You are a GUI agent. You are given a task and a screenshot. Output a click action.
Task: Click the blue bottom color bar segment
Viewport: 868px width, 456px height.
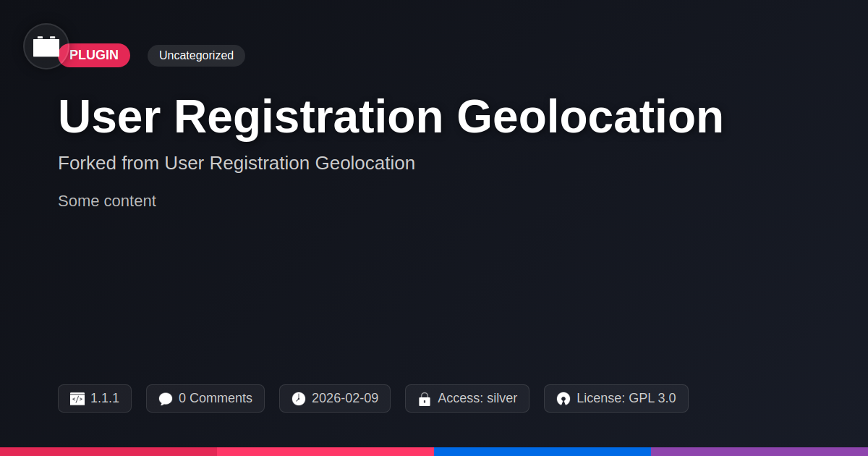542,451
